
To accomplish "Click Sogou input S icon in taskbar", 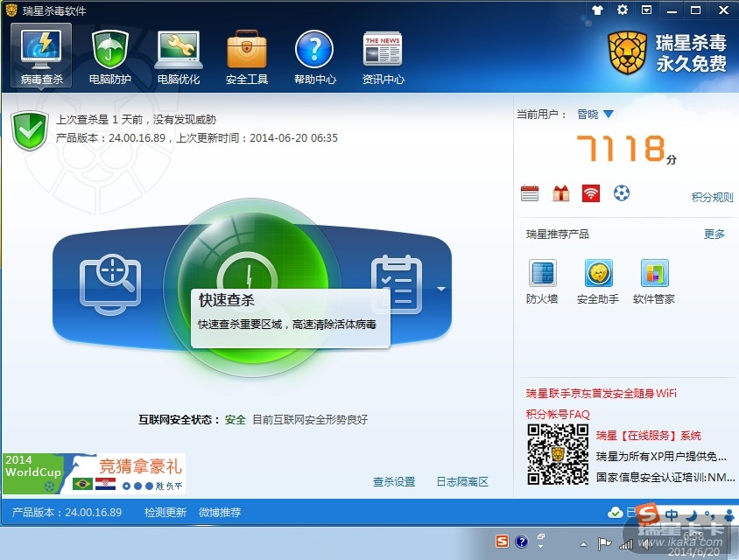I will [503, 542].
